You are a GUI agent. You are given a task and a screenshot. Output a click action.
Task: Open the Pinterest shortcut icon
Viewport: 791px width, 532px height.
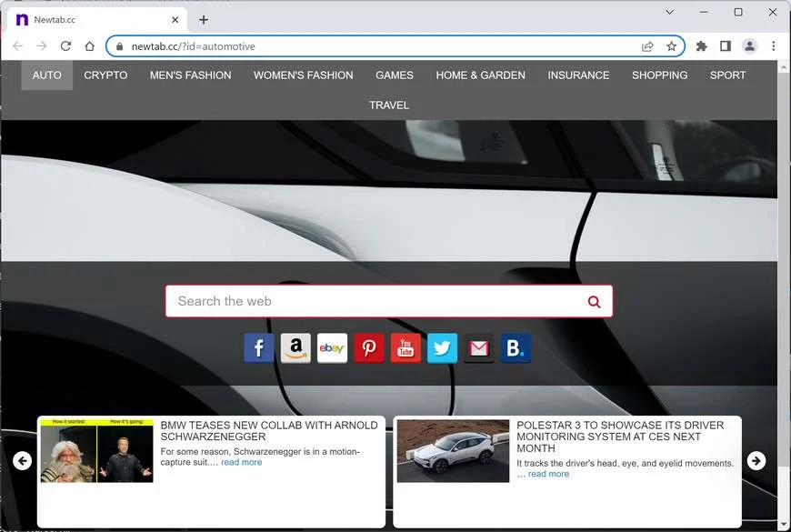369,347
